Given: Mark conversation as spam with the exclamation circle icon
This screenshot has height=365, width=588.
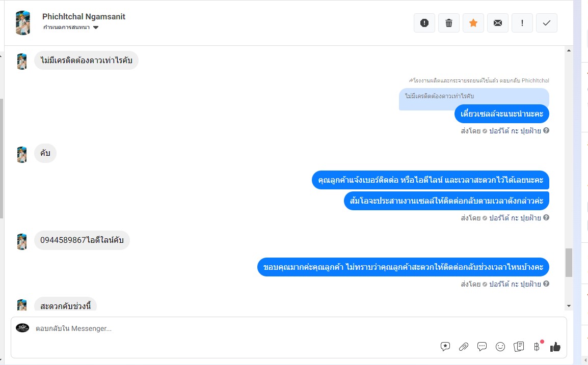Looking at the screenshot, I should tap(424, 23).
